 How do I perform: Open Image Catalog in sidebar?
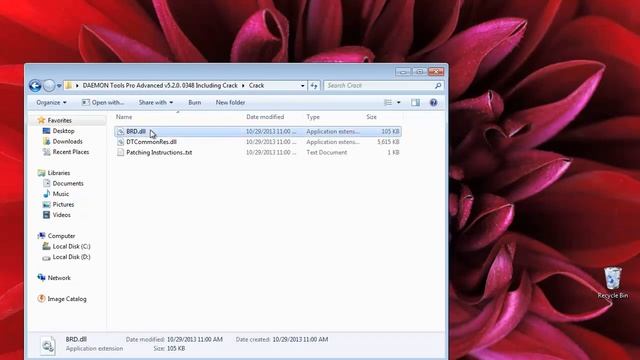click(x=67, y=299)
